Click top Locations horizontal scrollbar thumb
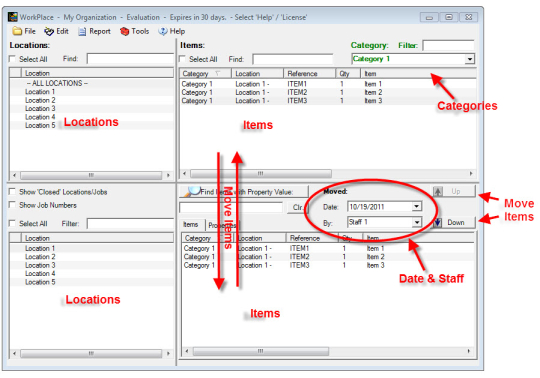This screenshot has width=540, height=378. coord(91,175)
